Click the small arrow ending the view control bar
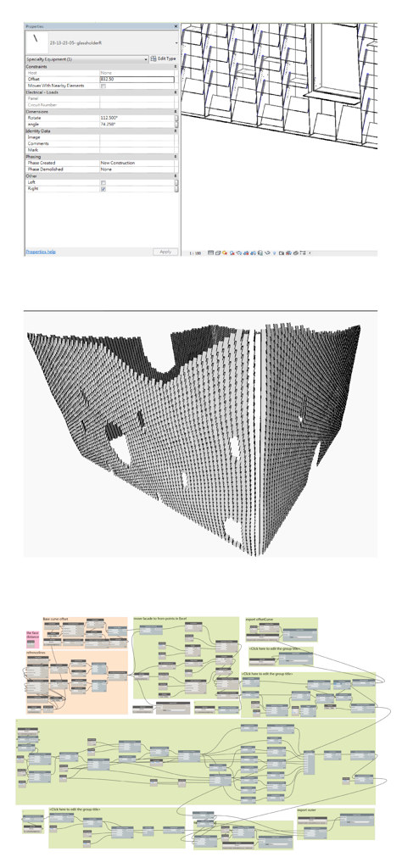Image resolution: width=402 pixels, height=868 pixels. 310,253
